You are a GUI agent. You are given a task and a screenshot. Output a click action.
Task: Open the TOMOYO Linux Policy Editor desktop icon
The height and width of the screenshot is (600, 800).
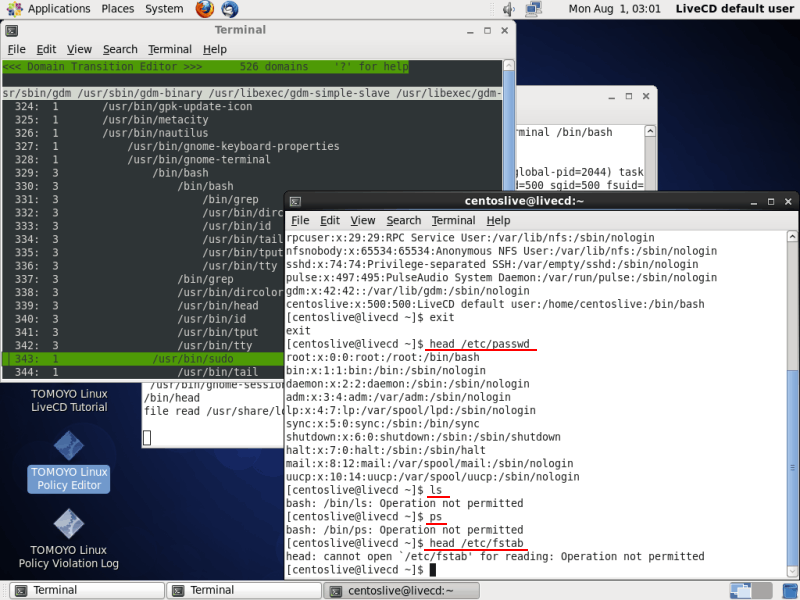tap(68, 461)
